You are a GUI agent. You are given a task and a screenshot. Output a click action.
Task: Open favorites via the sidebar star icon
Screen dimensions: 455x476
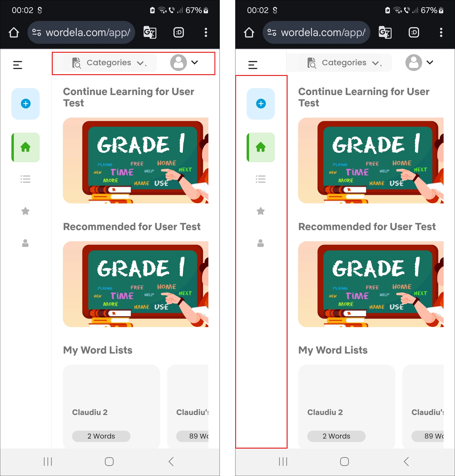click(25, 211)
